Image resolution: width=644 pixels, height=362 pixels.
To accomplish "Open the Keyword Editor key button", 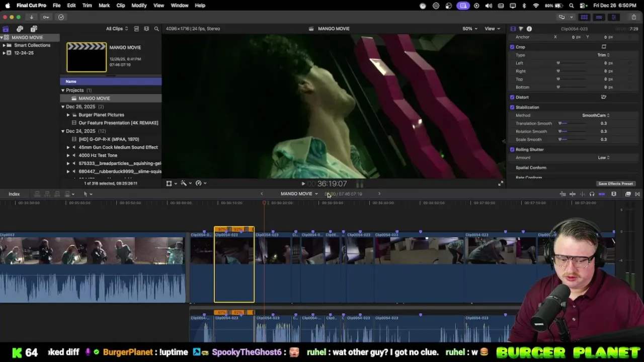I will click(46, 17).
